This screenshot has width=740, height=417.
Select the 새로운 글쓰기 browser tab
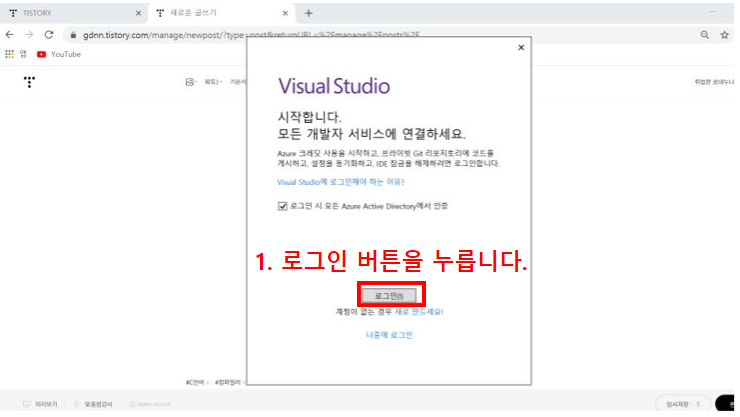pyautogui.click(x=222, y=13)
